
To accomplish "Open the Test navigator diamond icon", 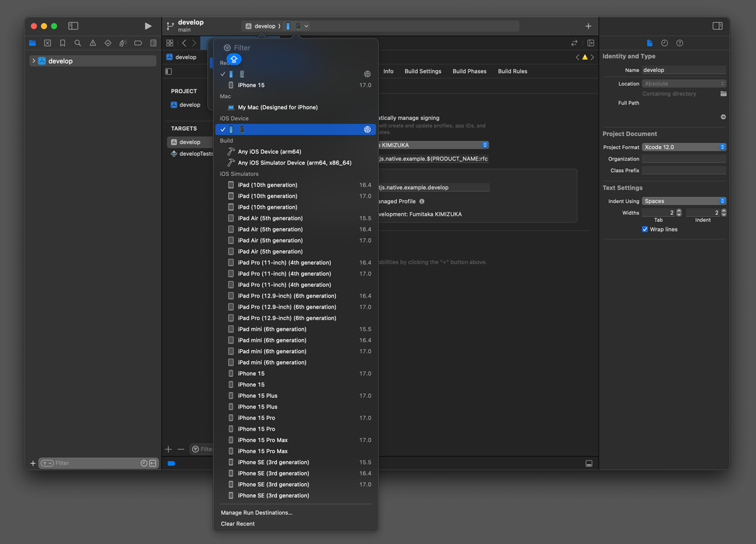I will 108,43.
